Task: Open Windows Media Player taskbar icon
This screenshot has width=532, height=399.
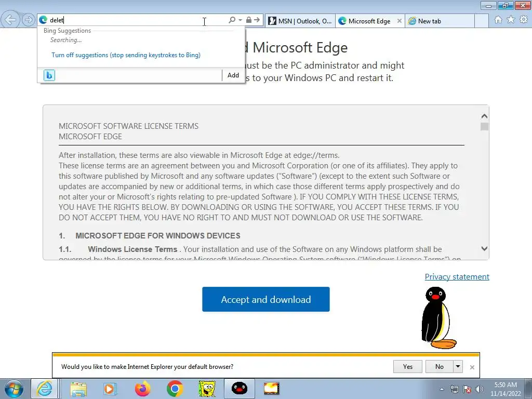Action: 110,389
